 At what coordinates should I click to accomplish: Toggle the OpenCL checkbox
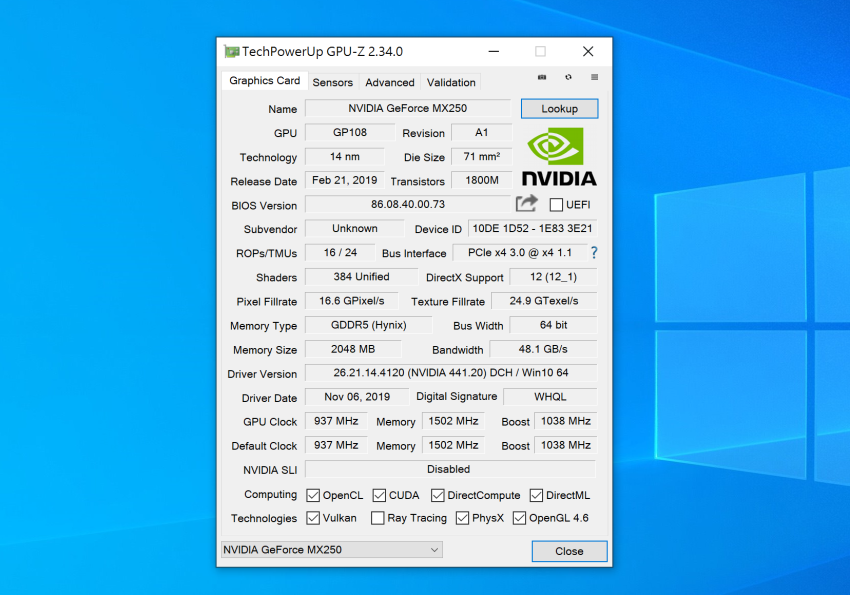[313, 495]
